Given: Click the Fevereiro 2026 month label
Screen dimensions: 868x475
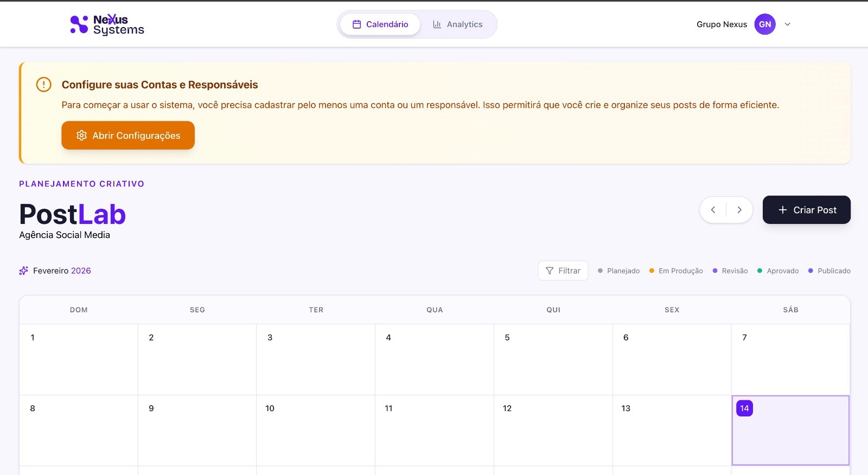Looking at the screenshot, I should point(62,271).
